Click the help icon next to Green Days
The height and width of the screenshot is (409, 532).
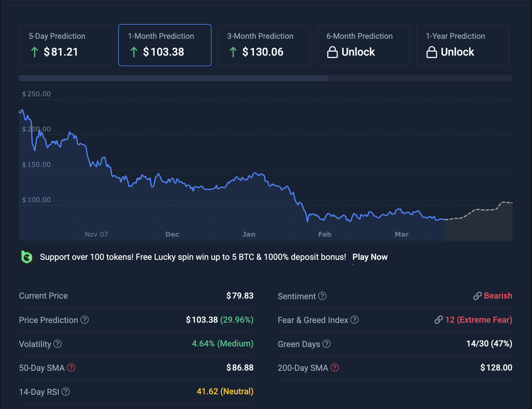click(x=326, y=344)
